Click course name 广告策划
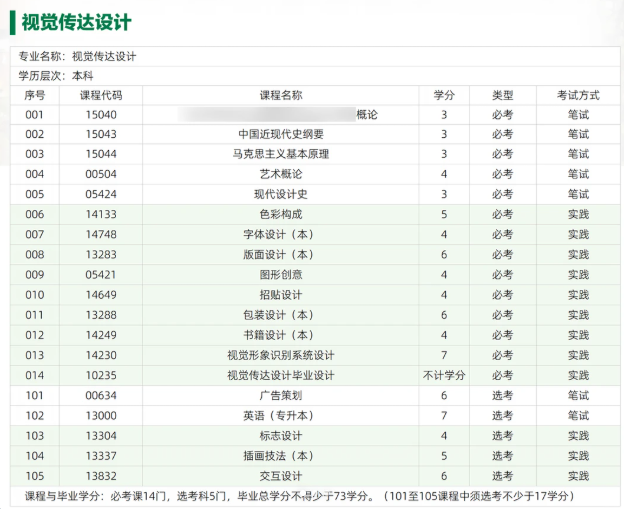Screen dimensions: 624x509 (x=281, y=396)
